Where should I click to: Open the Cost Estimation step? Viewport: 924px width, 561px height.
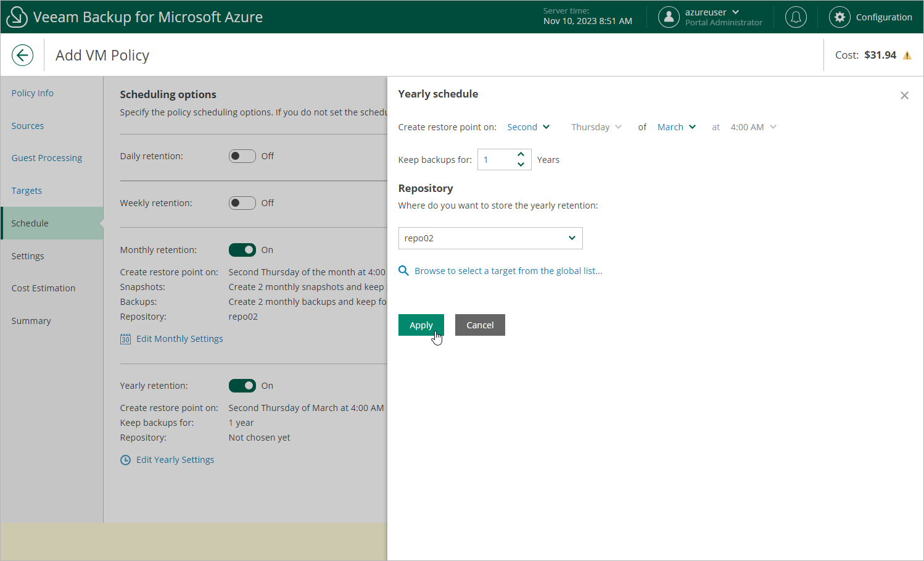43,288
